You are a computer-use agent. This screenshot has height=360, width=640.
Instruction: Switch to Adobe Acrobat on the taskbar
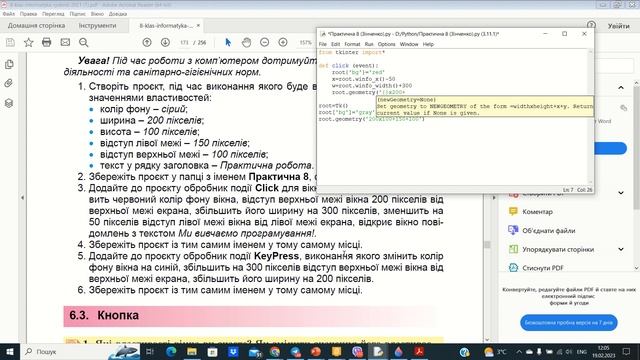point(419,351)
